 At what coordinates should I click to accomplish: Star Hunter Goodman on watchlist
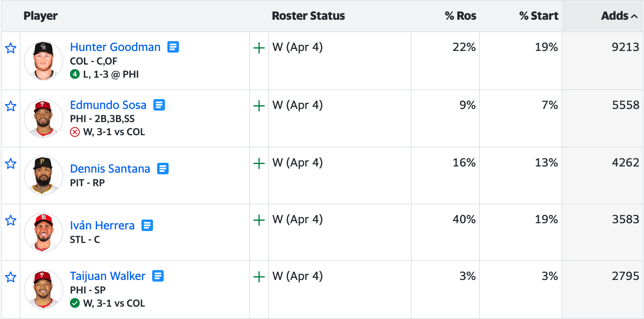[11, 49]
